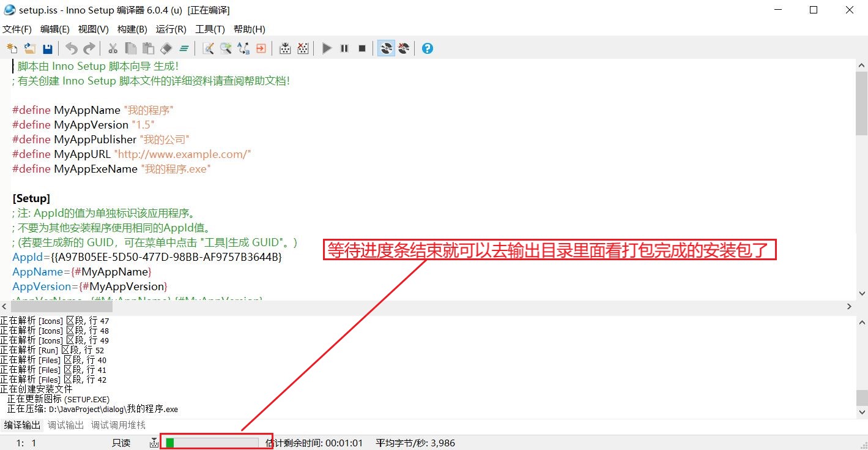Create a new script with the New icon
Image resolution: width=868 pixels, height=450 pixels.
click(x=12, y=48)
